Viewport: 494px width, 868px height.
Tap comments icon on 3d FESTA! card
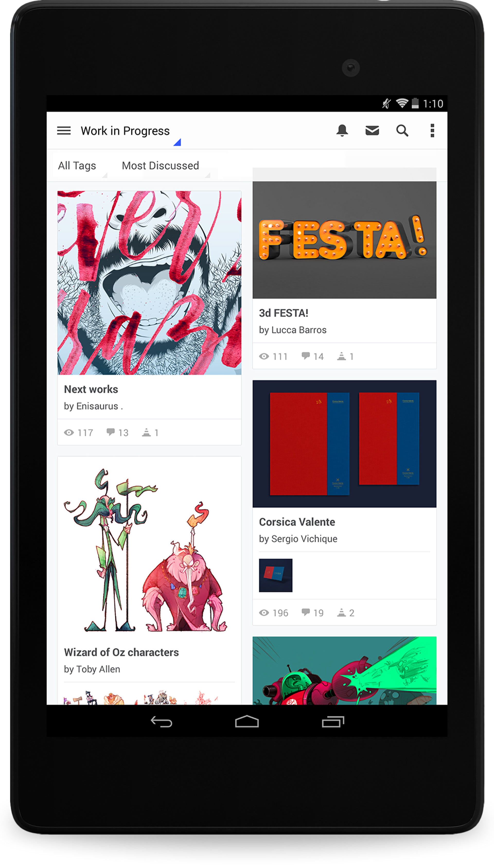pyautogui.click(x=306, y=356)
